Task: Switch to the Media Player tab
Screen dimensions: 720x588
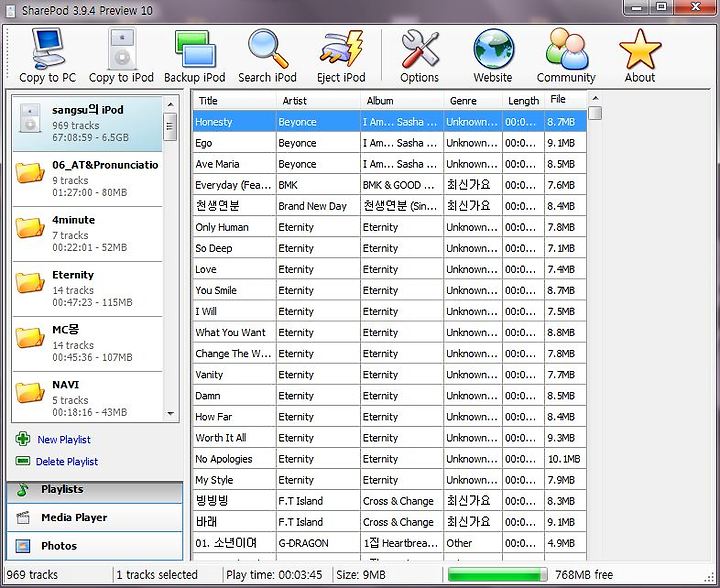Action: click(95, 518)
